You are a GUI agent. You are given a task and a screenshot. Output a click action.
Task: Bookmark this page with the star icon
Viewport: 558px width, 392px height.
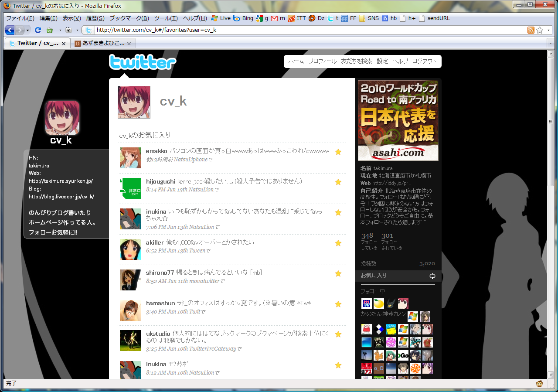coord(540,30)
